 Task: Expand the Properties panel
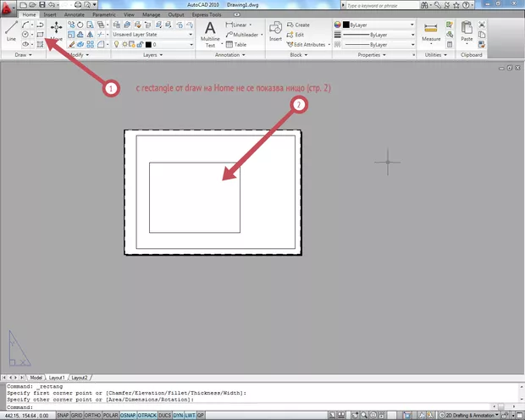[x=372, y=54]
